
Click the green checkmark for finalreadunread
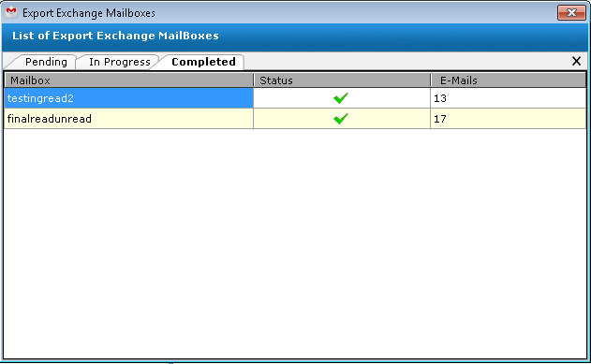coord(341,119)
